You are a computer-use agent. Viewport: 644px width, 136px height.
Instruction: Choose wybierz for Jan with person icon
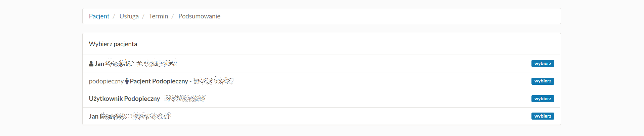point(543,64)
